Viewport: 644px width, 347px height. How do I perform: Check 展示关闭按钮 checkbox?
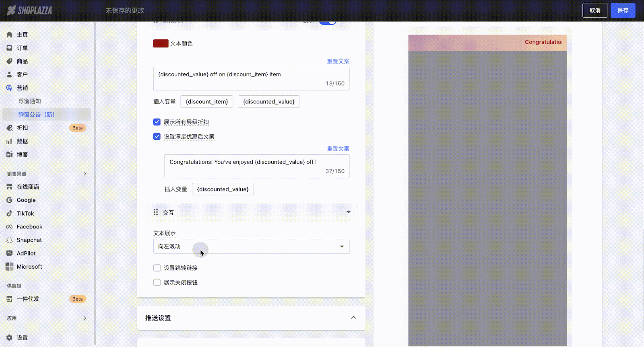click(157, 282)
